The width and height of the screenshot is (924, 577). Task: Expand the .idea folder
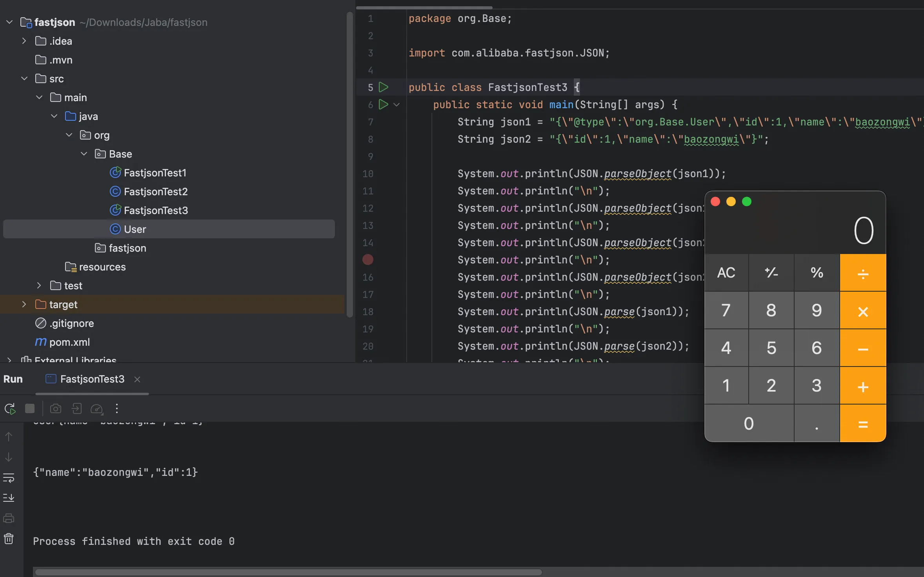click(x=24, y=41)
